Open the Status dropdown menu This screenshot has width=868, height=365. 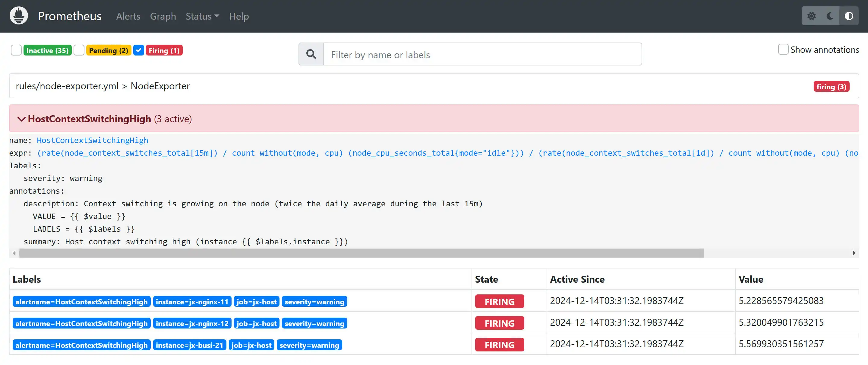point(202,16)
